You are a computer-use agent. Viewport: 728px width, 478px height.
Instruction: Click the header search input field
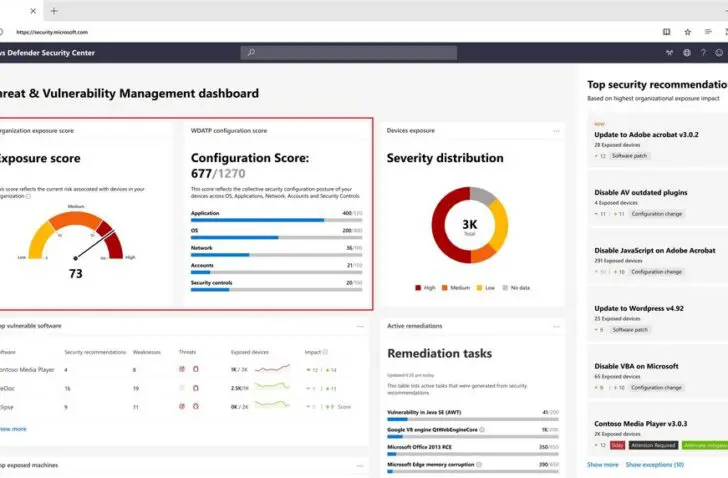pos(349,52)
